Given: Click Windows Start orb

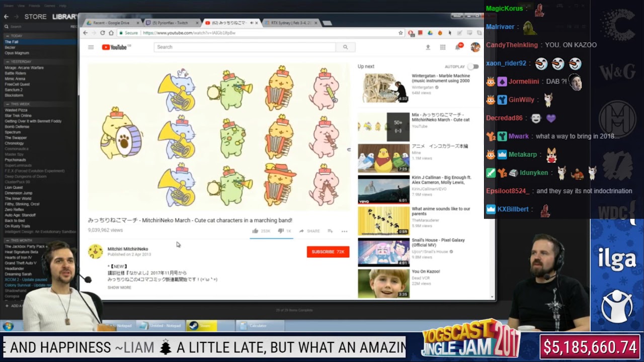Looking at the screenshot, I should click(8, 326).
